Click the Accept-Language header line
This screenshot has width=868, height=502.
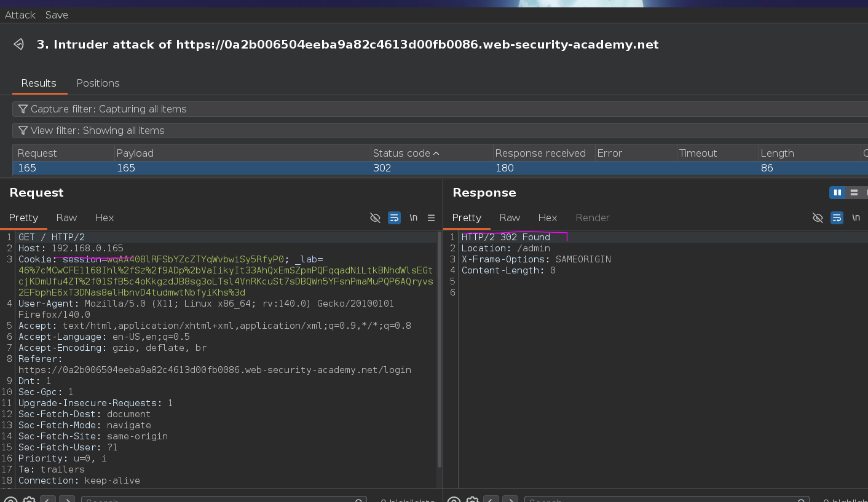tap(104, 337)
